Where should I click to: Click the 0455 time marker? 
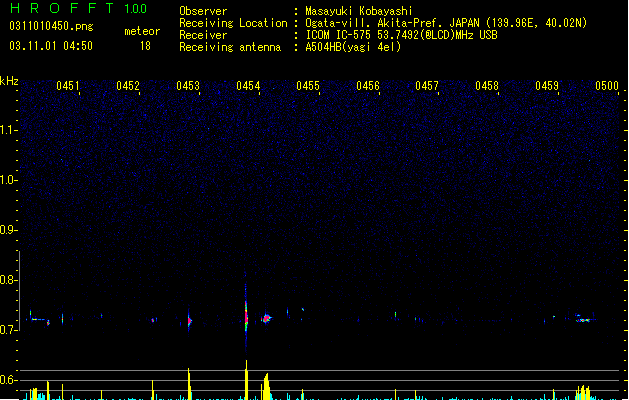tap(308, 86)
